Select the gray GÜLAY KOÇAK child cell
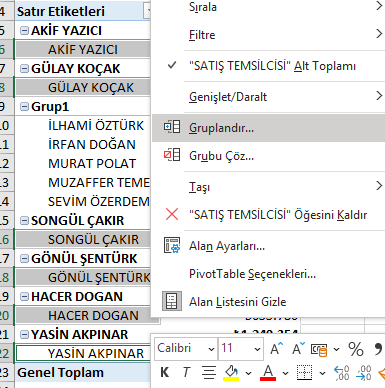The height and width of the screenshot is (388, 385). [83, 87]
